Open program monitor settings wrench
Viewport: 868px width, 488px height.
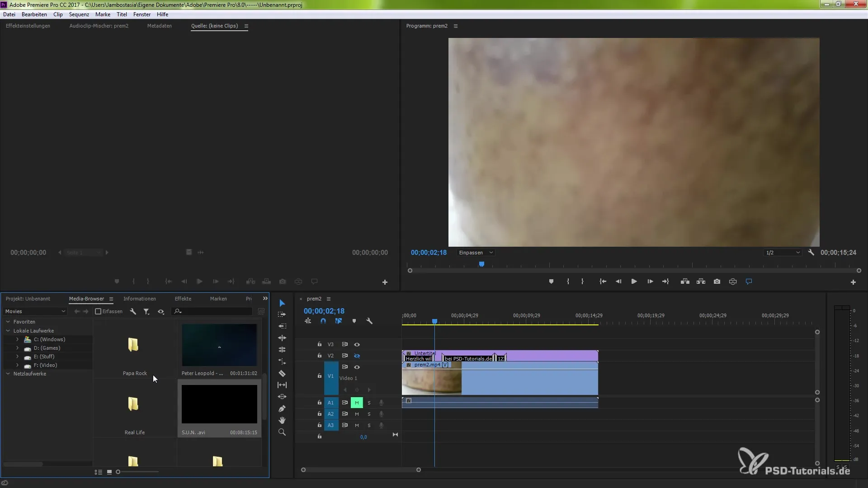coord(811,253)
